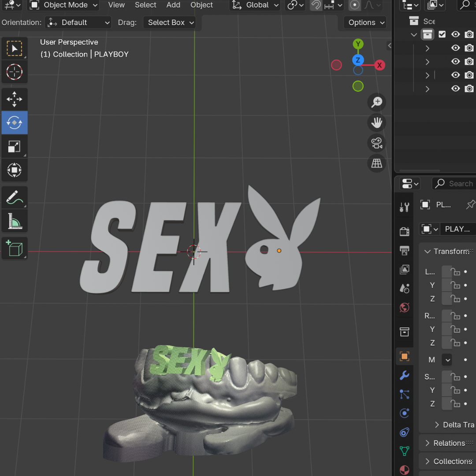
Task: Open the properties editor type dropdown
Action: (409, 184)
